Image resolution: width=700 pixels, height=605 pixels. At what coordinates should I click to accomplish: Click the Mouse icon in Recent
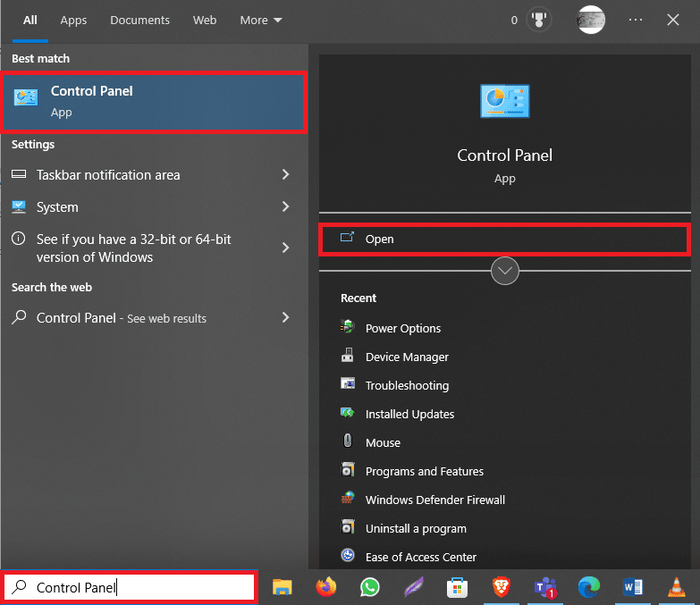pyautogui.click(x=348, y=441)
